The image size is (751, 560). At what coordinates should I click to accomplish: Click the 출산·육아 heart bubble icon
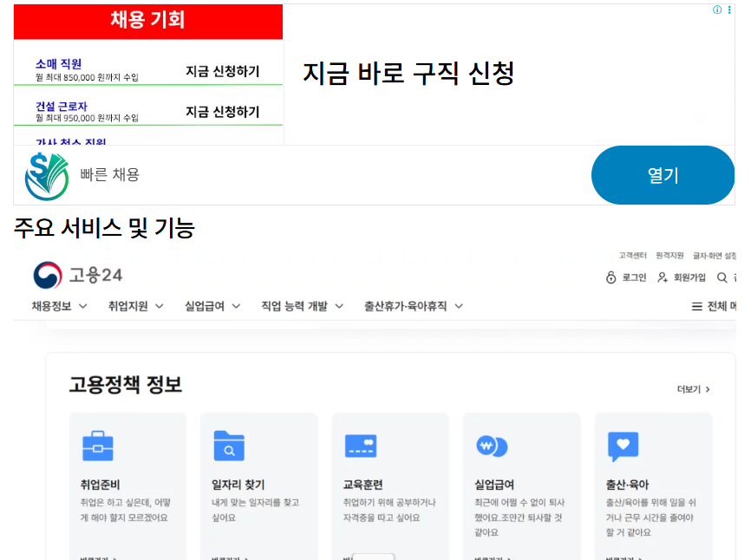coord(623,446)
